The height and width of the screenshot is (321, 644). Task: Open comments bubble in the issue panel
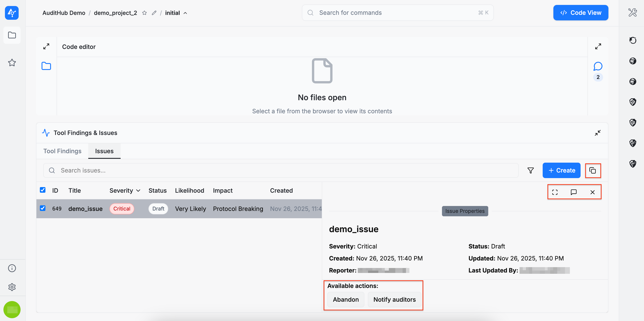click(x=574, y=192)
